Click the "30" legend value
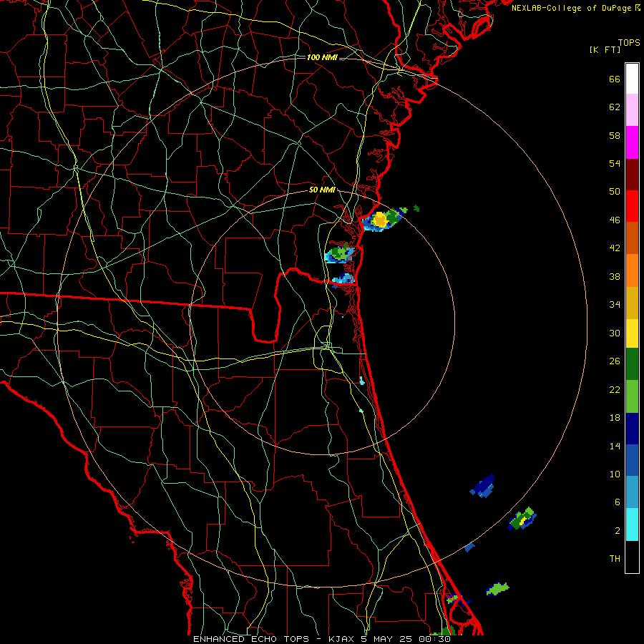This screenshot has height=644, width=644. (615, 333)
